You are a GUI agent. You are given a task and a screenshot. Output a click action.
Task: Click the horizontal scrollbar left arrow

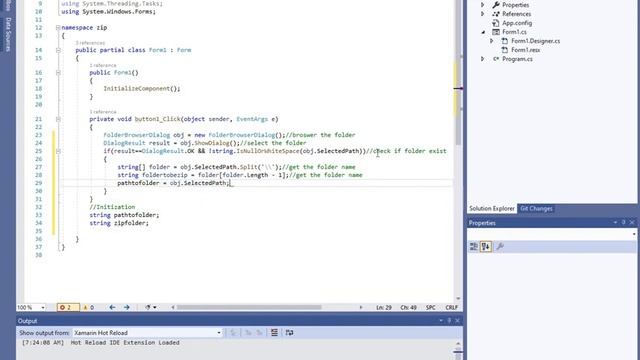[x=173, y=307]
